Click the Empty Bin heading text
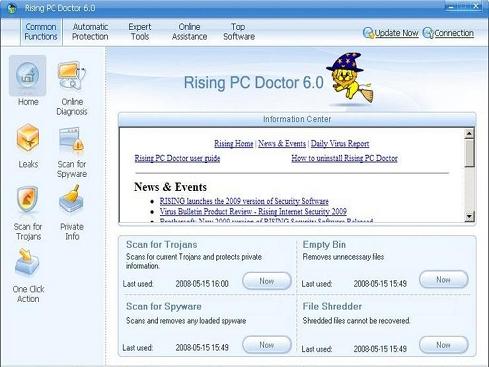Screen dimensions: 489x367 (x=324, y=245)
